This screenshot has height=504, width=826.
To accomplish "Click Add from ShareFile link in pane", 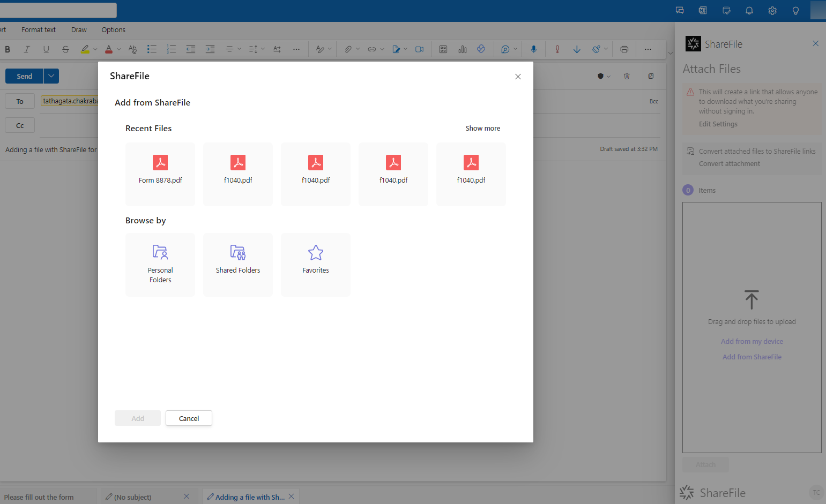I will coord(752,357).
